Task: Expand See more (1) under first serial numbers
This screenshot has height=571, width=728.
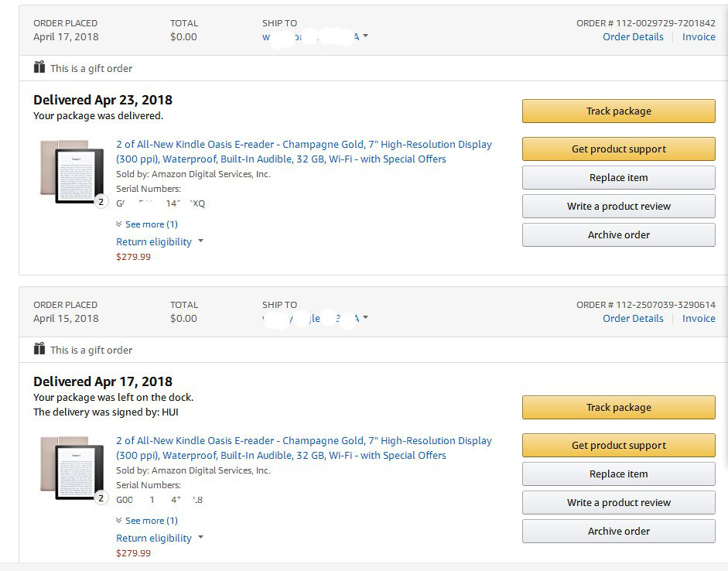Action: tap(147, 224)
